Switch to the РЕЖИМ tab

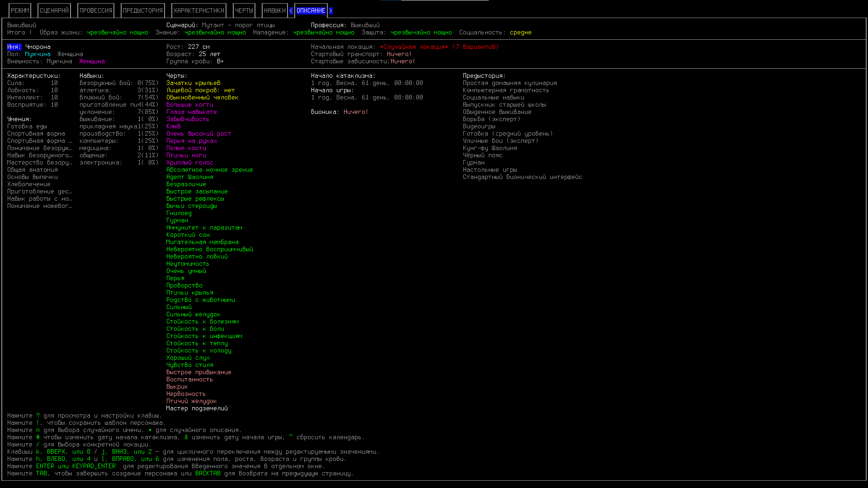(20, 11)
